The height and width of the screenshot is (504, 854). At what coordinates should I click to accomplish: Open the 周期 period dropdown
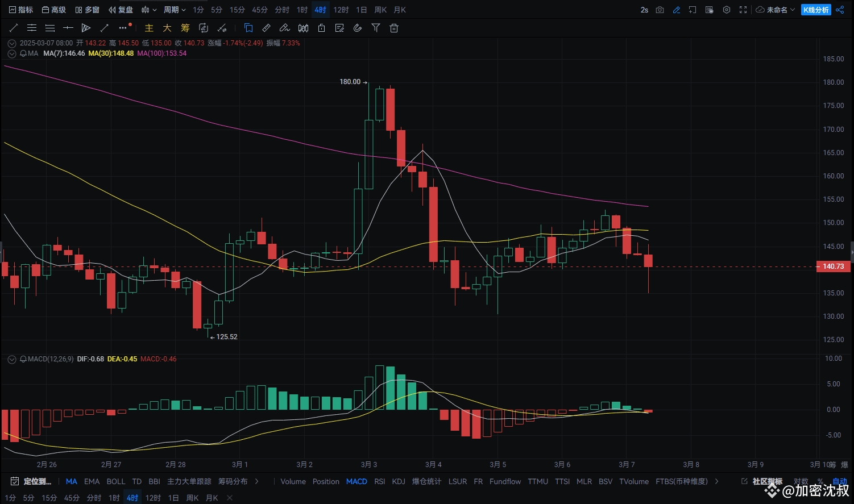pos(174,10)
